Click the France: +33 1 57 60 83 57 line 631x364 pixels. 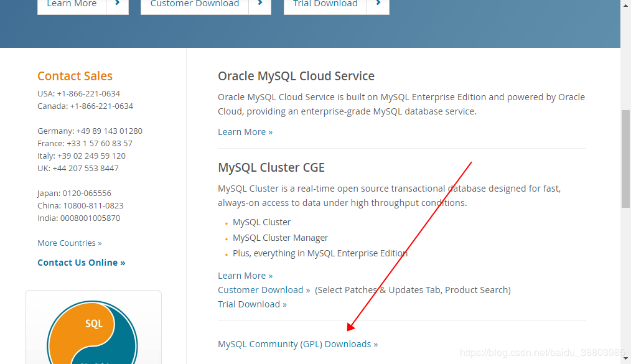point(85,144)
